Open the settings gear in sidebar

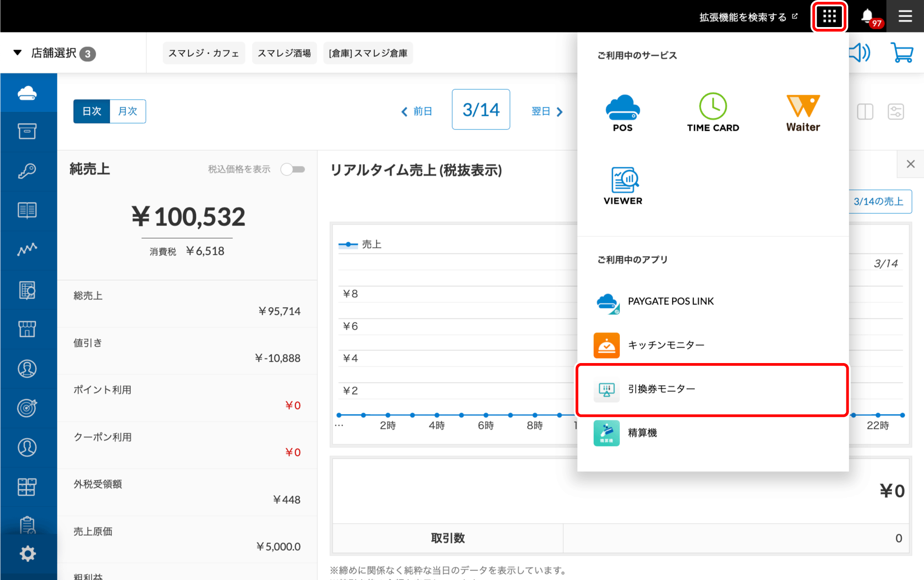tap(28, 553)
